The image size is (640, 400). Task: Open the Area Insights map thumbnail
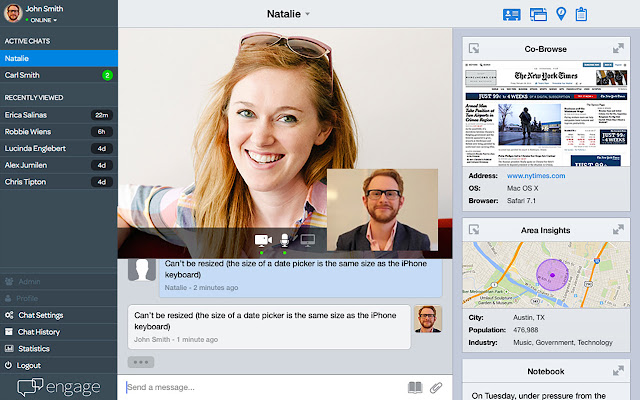546,275
